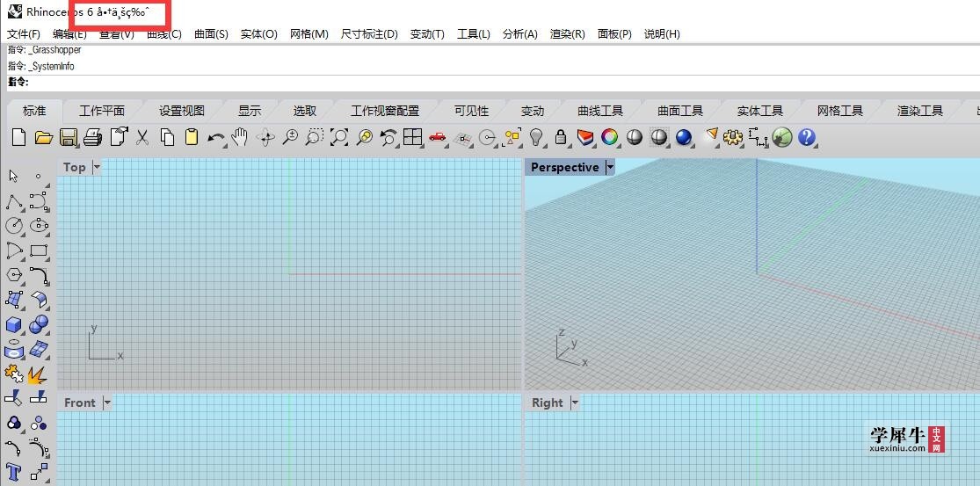The image size is (980, 486).
Task: Expand the Right viewport dropdown arrow
Action: tap(574, 403)
